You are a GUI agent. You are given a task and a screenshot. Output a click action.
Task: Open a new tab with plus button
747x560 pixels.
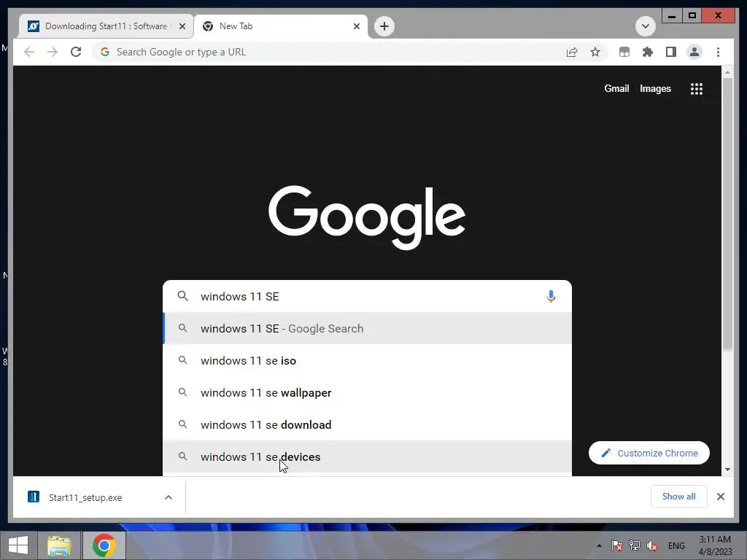pos(384,26)
